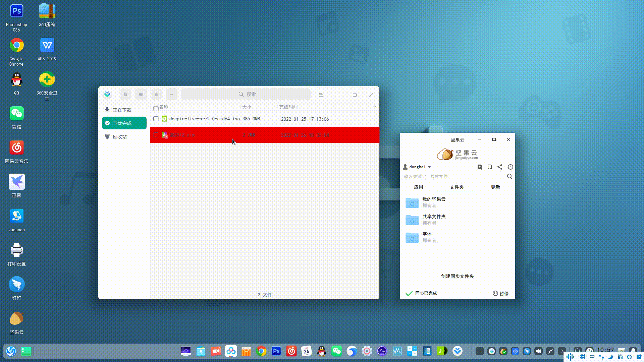Check the checkbox next to the deepin iso file

tap(156, 119)
